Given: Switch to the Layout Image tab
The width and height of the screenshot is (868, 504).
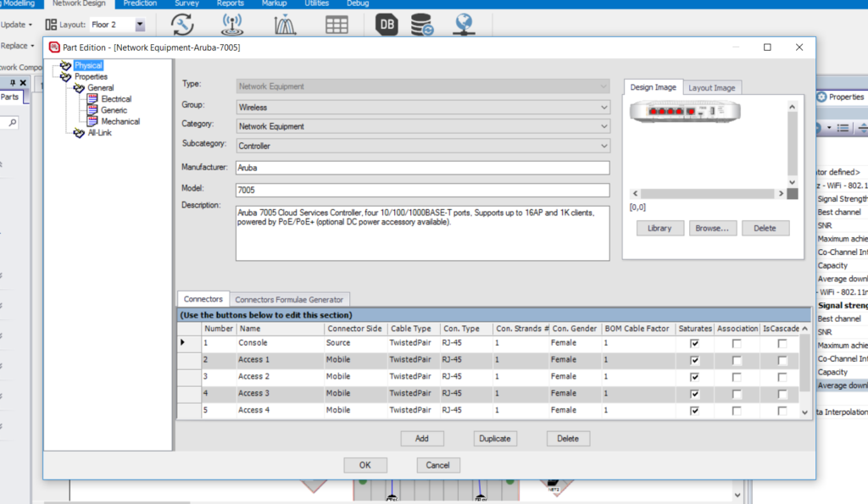Looking at the screenshot, I should pos(712,87).
